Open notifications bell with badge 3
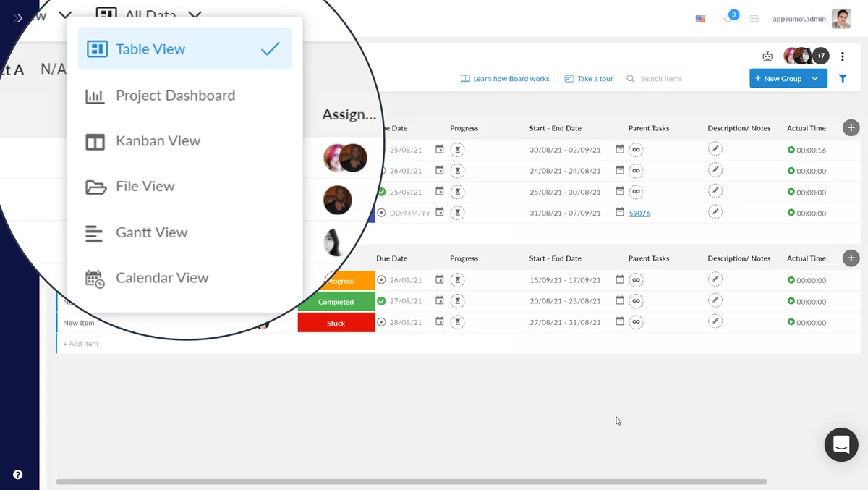 coord(729,18)
